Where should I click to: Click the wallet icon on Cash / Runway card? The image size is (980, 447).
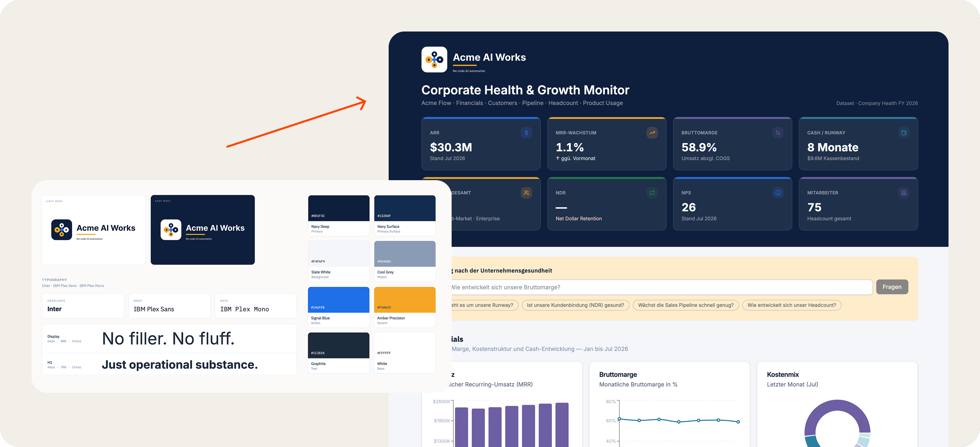[904, 133]
